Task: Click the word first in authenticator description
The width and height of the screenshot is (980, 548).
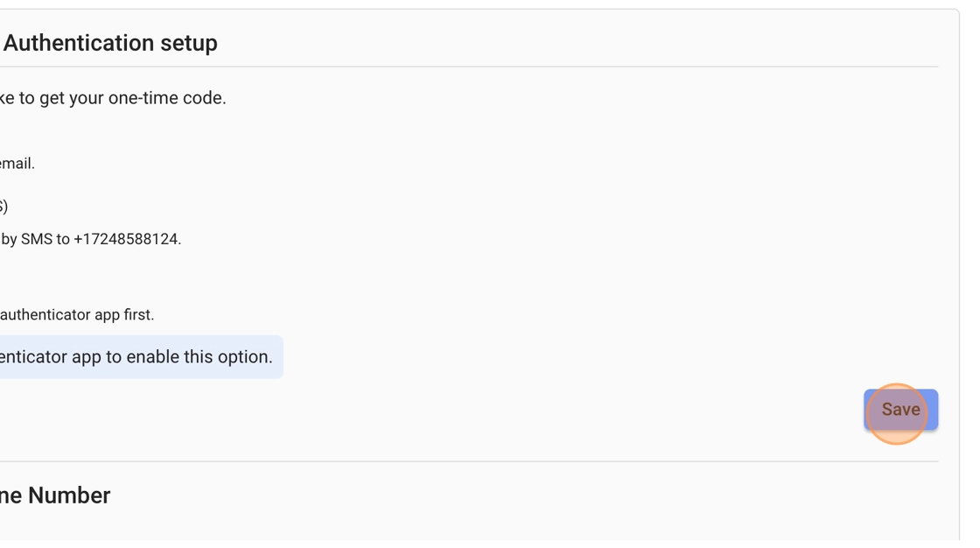Action: click(x=139, y=315)
